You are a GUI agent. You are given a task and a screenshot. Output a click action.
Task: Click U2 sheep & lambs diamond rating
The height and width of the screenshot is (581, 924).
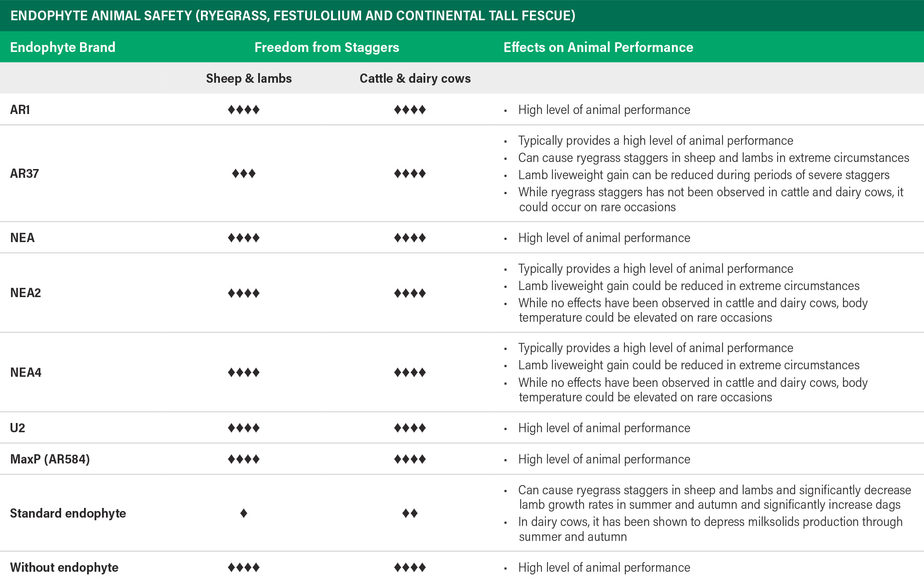click(244, 428)
